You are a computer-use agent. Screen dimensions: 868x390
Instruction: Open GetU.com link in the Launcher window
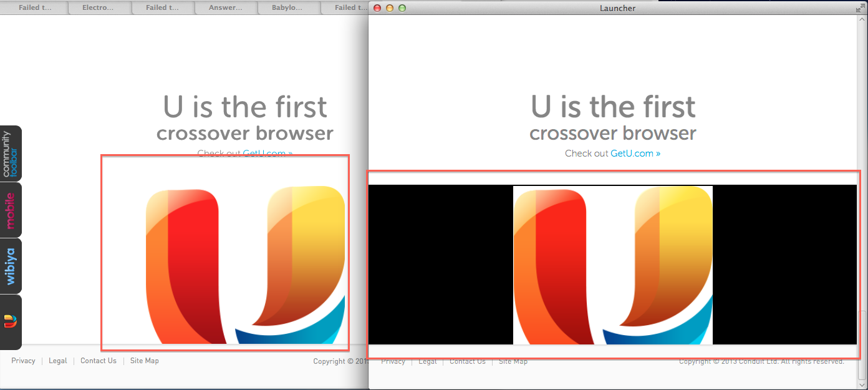[x=635, y=154]
